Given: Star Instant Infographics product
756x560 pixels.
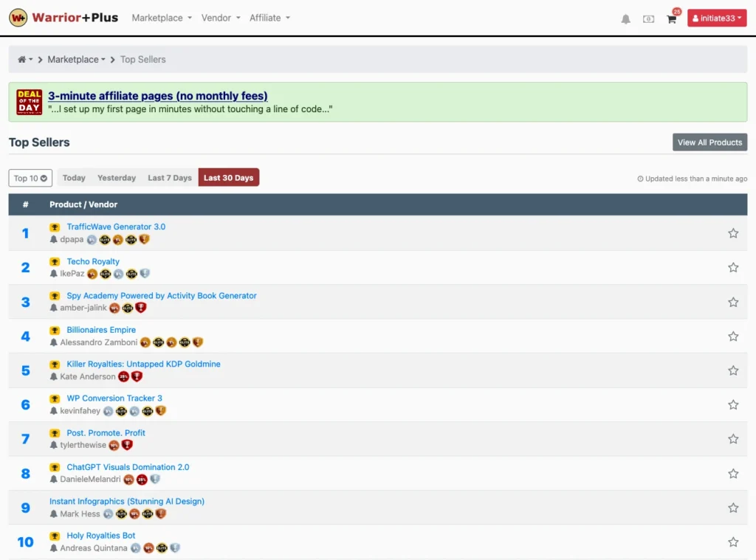Looking at the screenshot, I should (733, 508).
